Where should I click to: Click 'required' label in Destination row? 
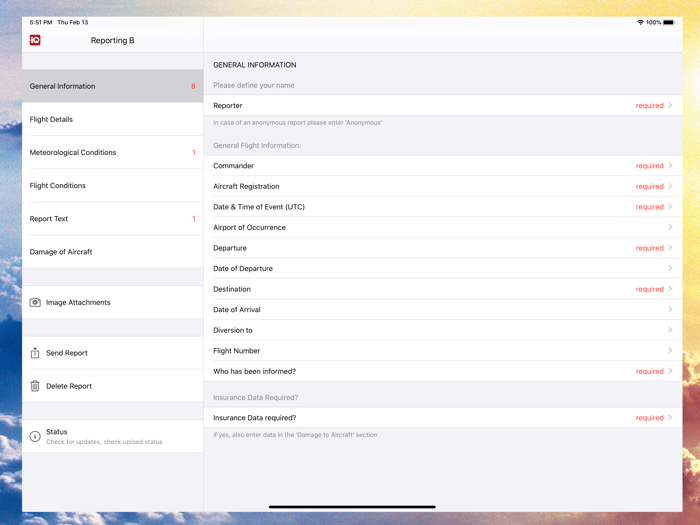(x=650, y=289)
